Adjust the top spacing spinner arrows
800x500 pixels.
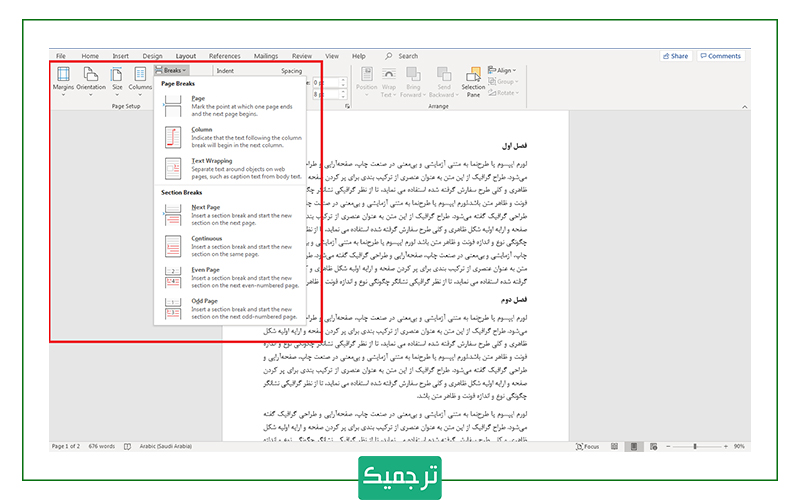coord(343,82)
